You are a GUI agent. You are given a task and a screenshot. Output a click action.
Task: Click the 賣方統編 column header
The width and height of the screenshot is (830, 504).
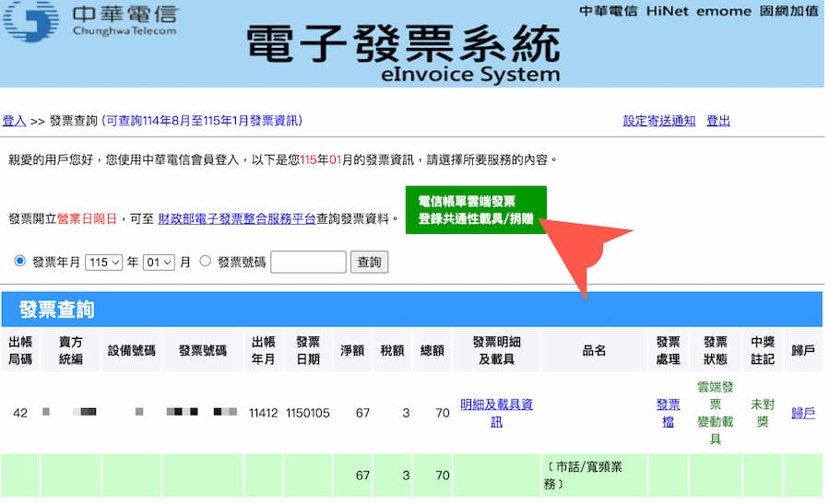pos(70,351)
